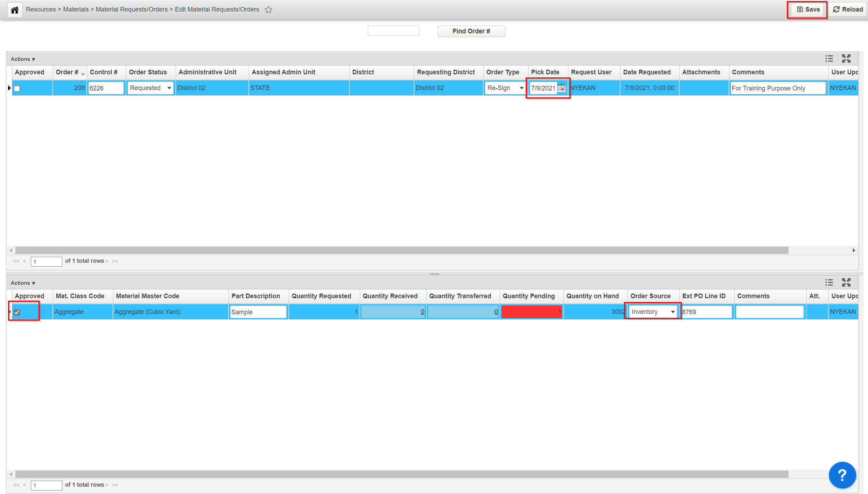
Task: Maximize the top orders grid
Action: click(846, 59)
